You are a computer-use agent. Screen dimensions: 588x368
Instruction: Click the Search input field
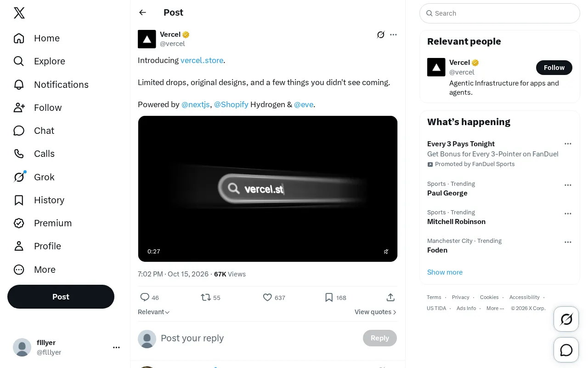point(500,13)
